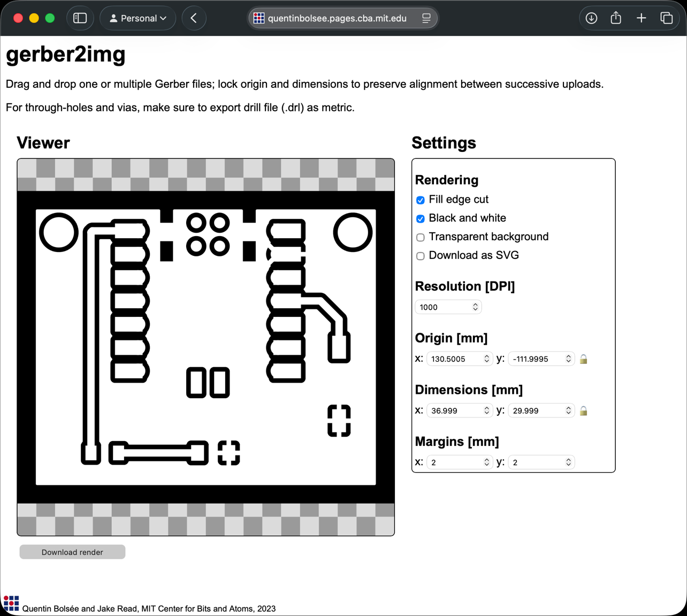Show tab overview icon
This screenshot has width=687, height=616.
[666, 18]
